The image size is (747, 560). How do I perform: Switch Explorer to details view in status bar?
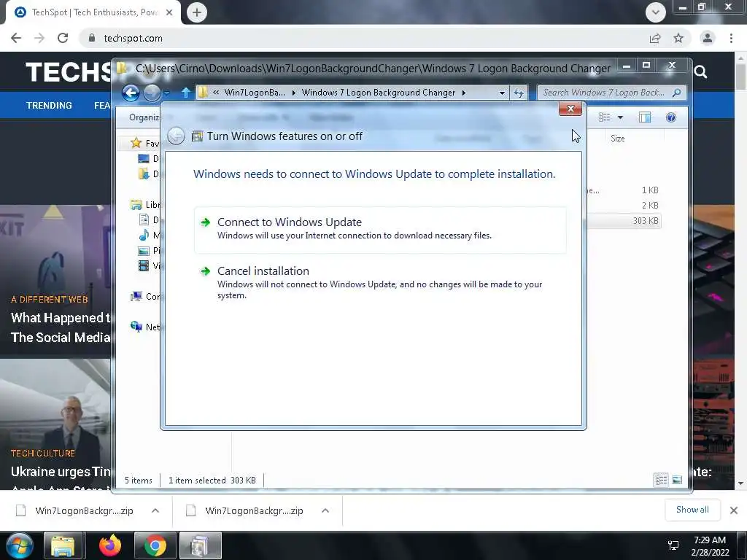point(661,480)
